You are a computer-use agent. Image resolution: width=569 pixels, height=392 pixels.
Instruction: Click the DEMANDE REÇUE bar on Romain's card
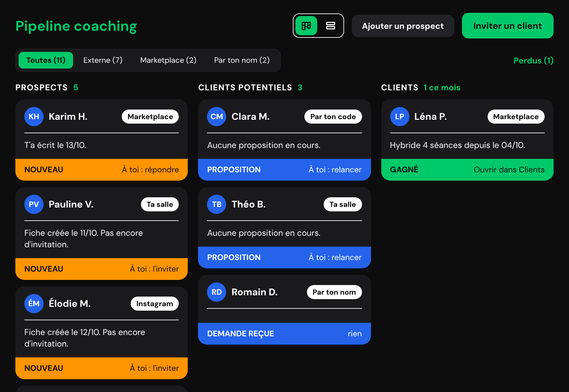pos(284,334)
